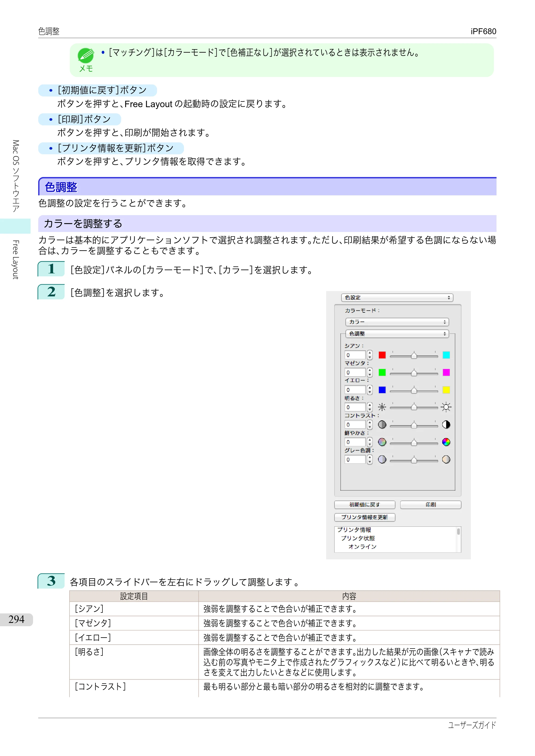535x756 pixels.
Task: Click the dark sun icon in 明るさ row
Action: 382,407
